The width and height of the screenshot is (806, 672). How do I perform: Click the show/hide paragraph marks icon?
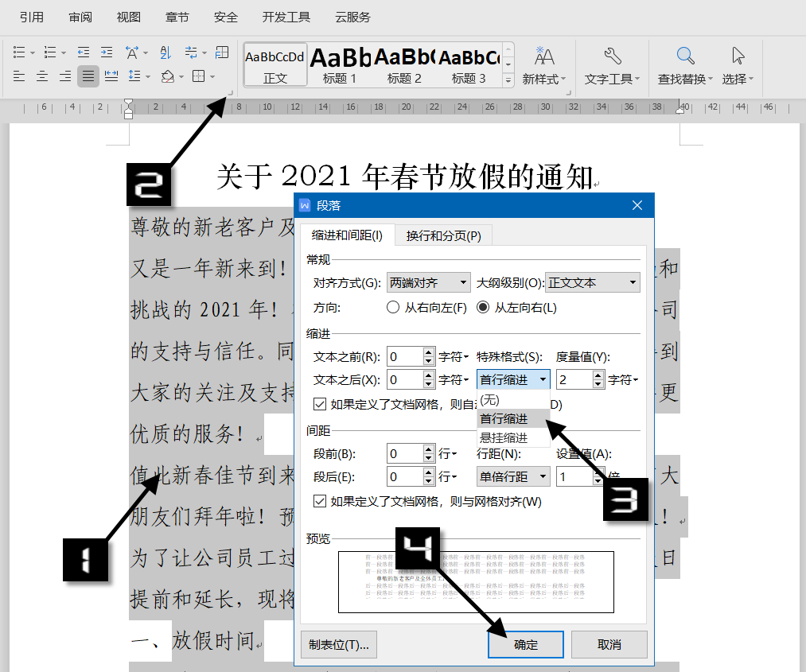tap(191, 52)
